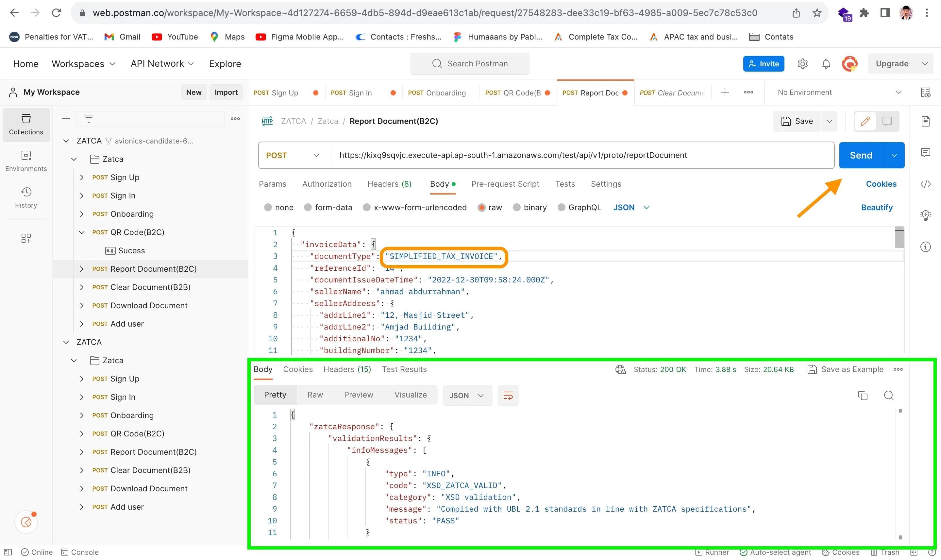
Task: Open the Collections panel in left sidebar
Action: (25, 125)
